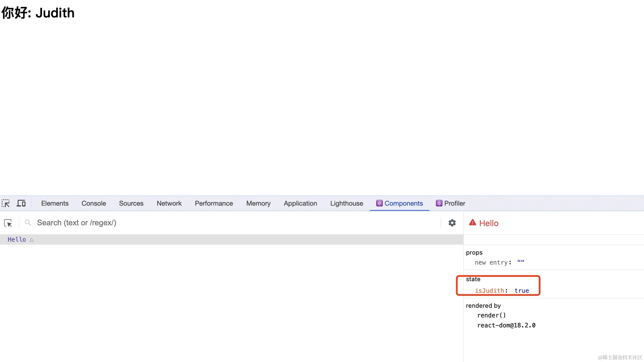Click the React component selector icon

point(8,223)
